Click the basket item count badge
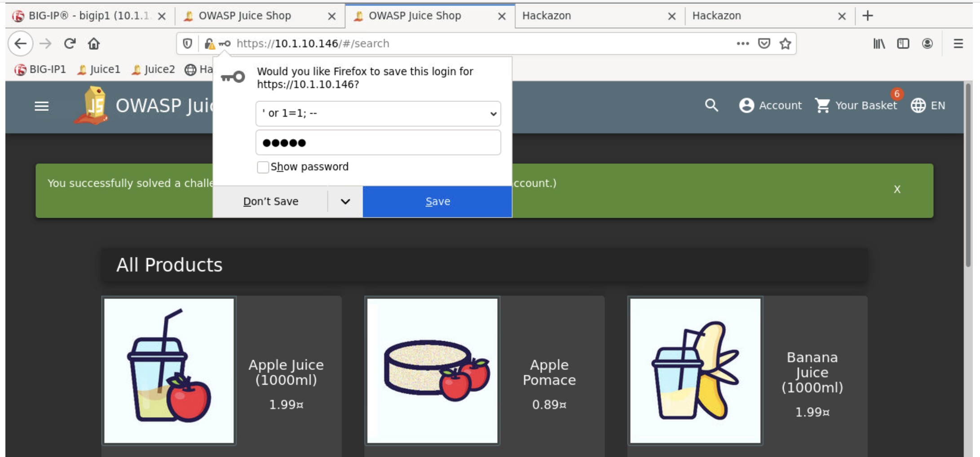The image size is (980, 457). 896,94
